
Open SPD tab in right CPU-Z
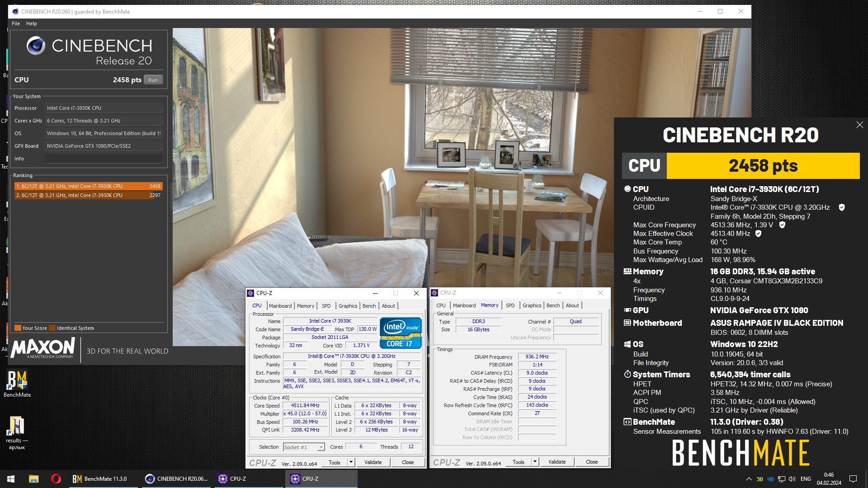tap(510, 305)
